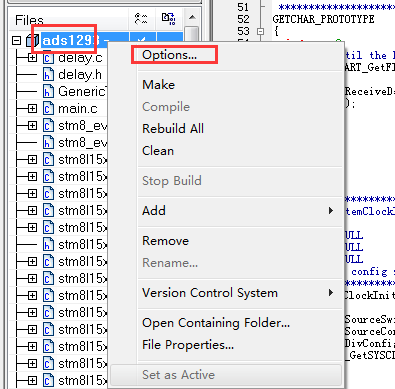This screenshot has width=395, height=389.
Task: Expand the delay.c tree node
Action: [x=32, y=58]
